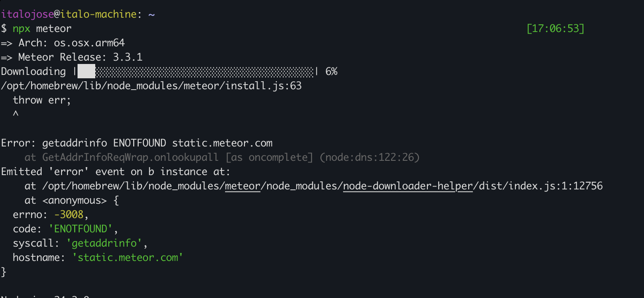644x298 pixels.
Task: Click the 'static.meteor.com' hostname string
Action: tap(128, 258)
